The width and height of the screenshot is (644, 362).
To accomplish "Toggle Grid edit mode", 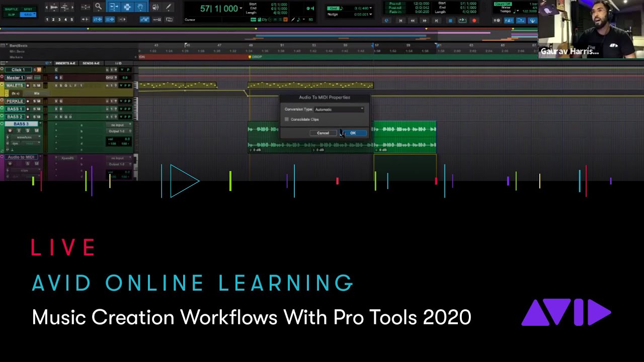I will click(x=28, y=15).
